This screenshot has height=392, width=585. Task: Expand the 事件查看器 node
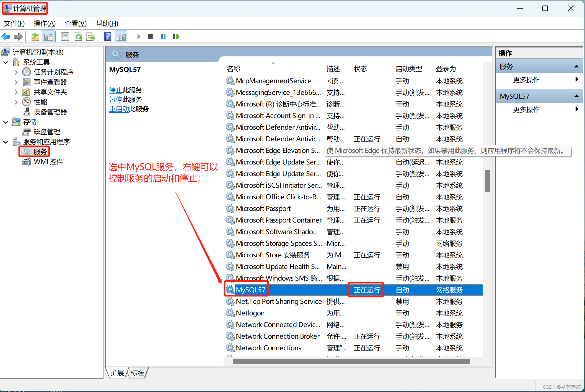(x=16, y=82)
